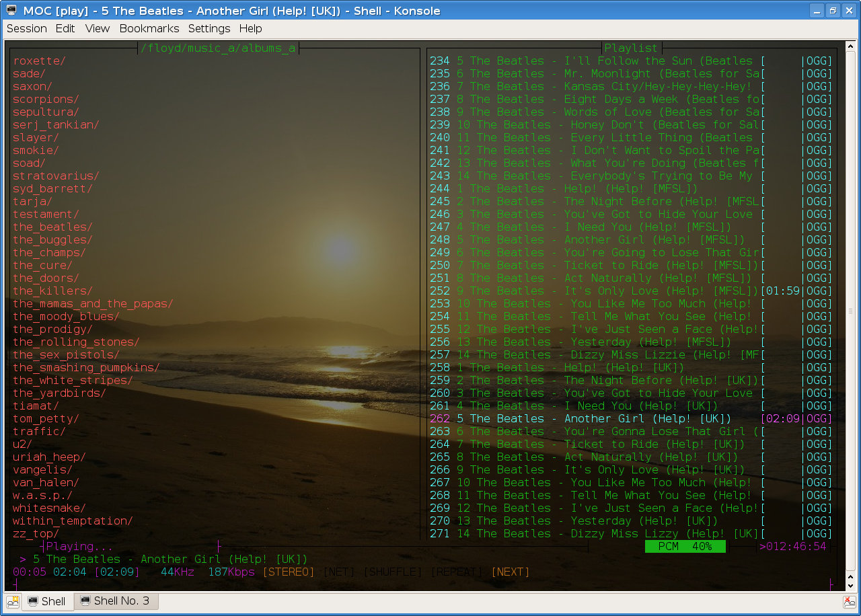Select playlist entry 235 Mr. Moonlight
Viewport: 861px width, 616px height.
point(631,74)
